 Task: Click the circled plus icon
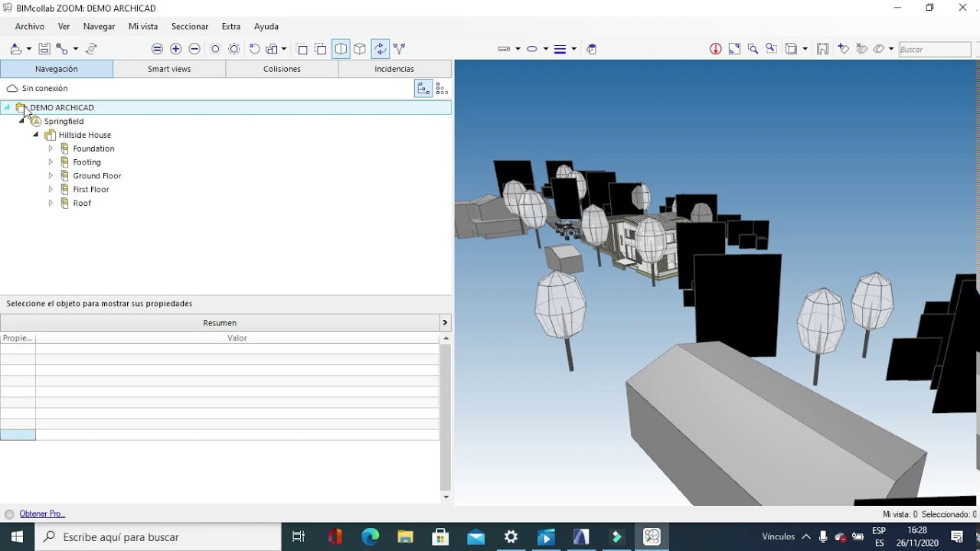[176, 49]
